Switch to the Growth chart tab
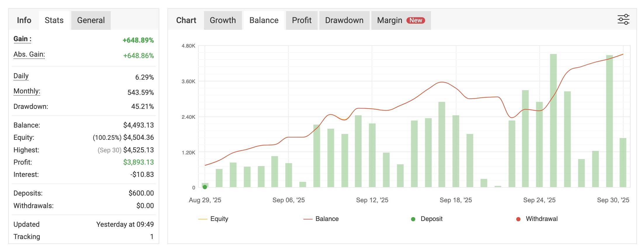644x251 pixels. (x=223, y=20)
